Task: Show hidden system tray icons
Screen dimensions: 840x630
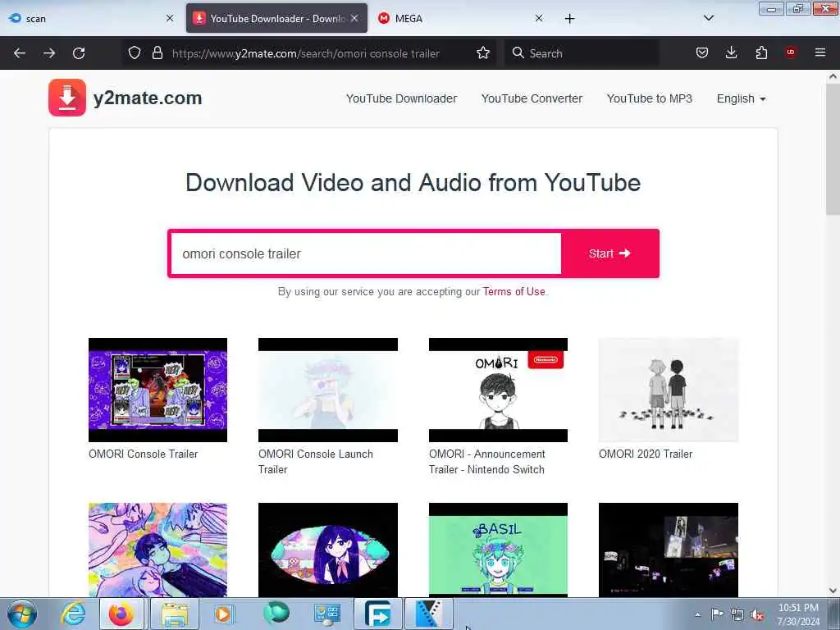Action: click(x=697, y=614)
